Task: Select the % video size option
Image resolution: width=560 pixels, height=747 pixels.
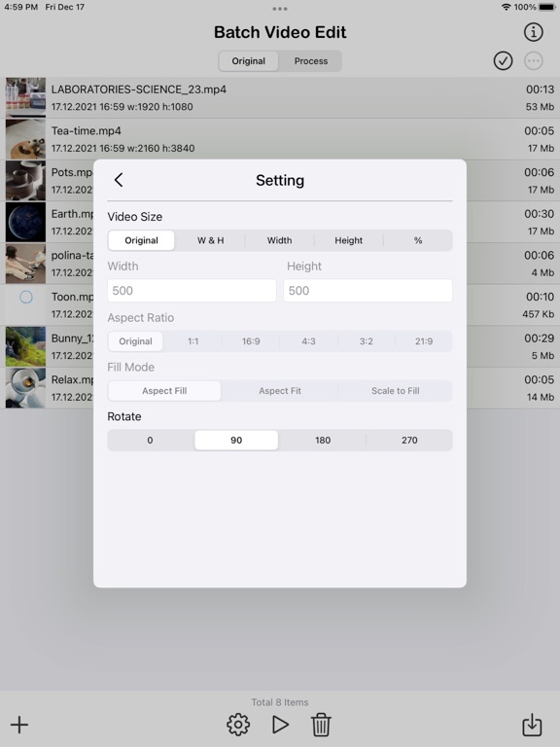Action: tap(418, 240)
